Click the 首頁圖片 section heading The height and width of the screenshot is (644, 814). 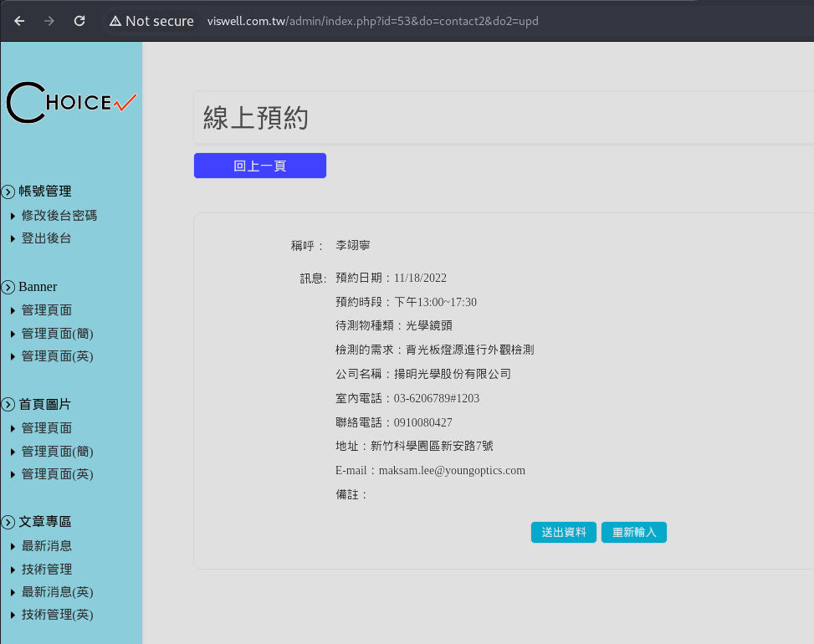coord(44,404)
